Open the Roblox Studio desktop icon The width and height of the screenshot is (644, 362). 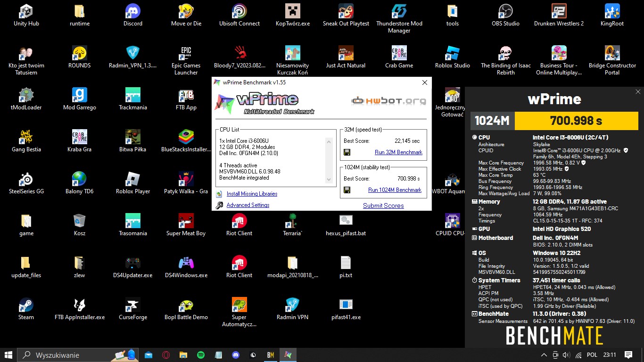click(452, 57)
